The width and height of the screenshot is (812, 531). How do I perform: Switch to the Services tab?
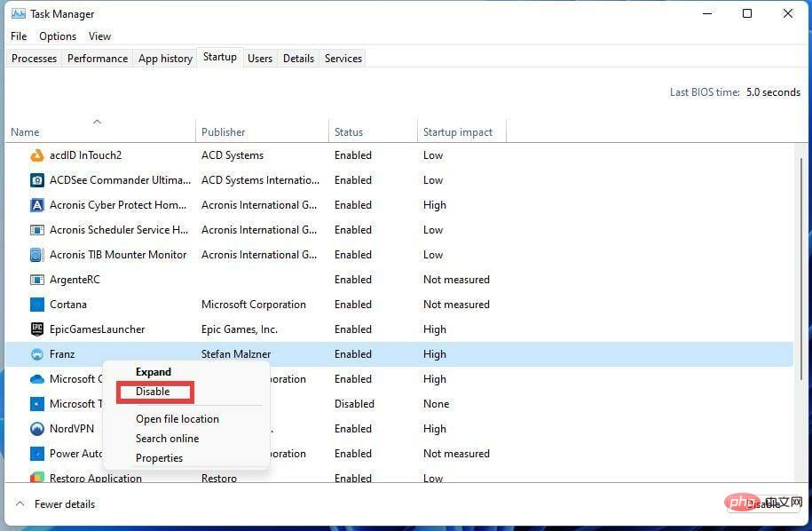click(343, 59)
